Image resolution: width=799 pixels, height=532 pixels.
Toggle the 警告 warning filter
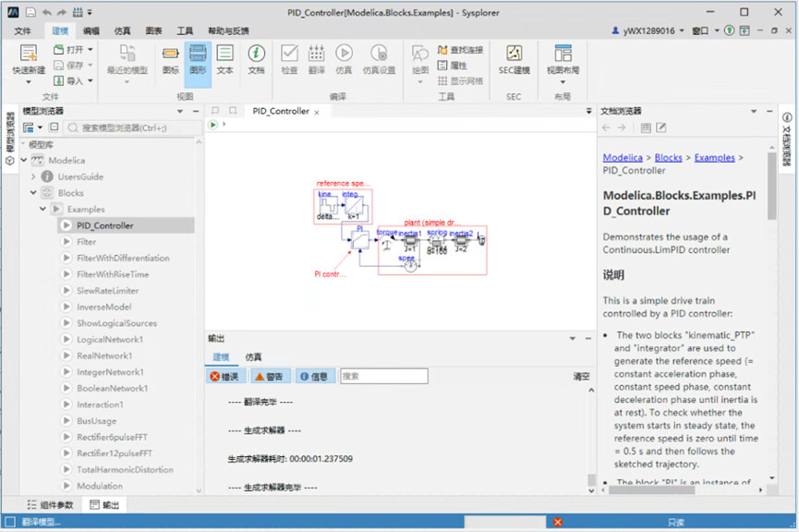coord(269,376)
